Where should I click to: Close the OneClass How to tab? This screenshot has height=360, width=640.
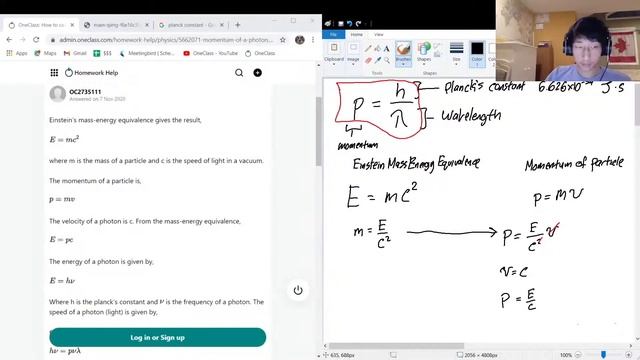click(72, 25)
